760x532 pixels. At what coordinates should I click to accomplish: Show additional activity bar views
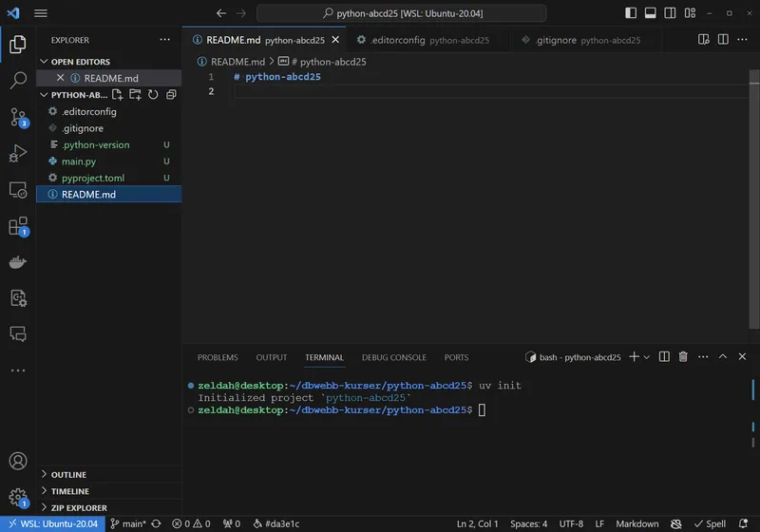click(x=18, y=370)
